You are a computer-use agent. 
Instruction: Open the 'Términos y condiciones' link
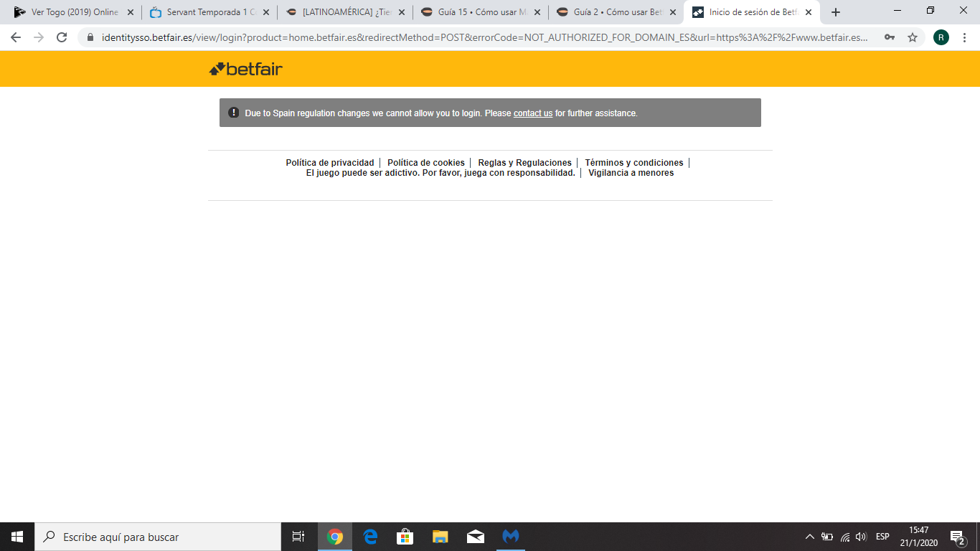point(634,163)
